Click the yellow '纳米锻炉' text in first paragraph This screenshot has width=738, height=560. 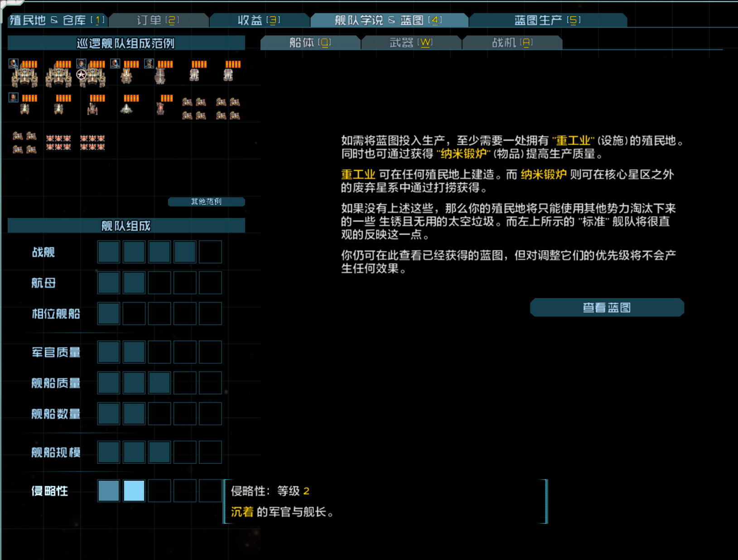tap(463, 154)
